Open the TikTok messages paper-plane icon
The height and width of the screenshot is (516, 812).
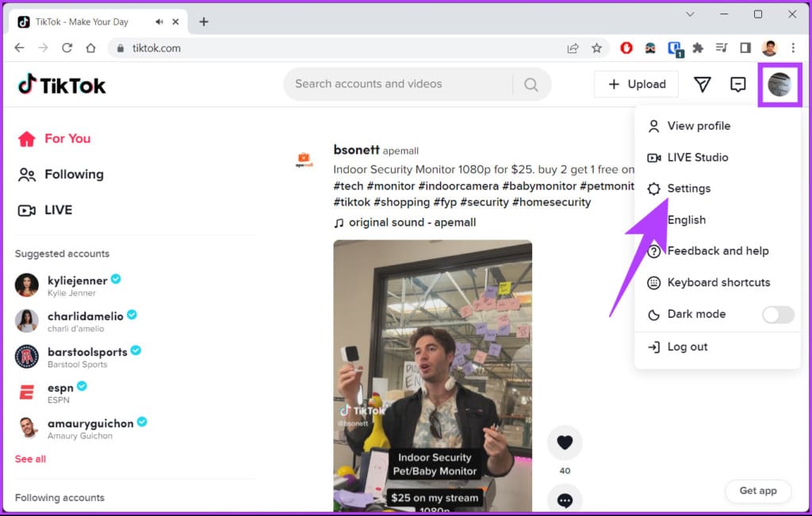(702, 84)
